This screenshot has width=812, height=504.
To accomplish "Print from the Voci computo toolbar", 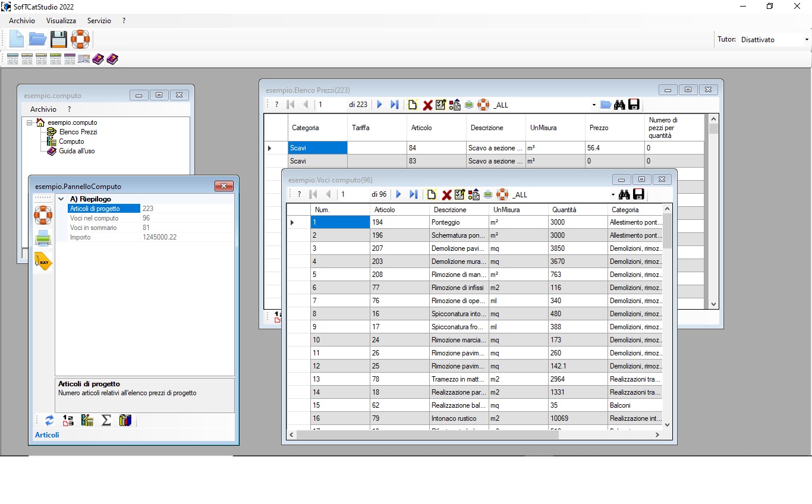I will tap(488, 194).
